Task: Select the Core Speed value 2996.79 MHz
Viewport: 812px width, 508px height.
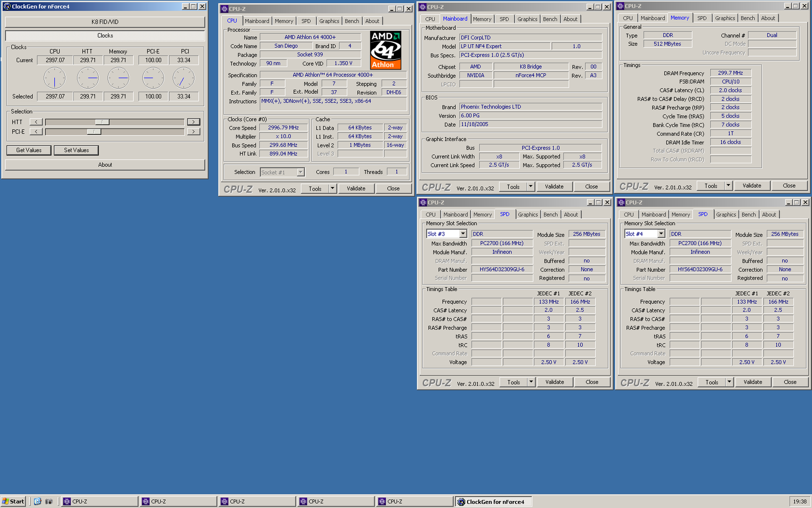Action: click(283, 128)
